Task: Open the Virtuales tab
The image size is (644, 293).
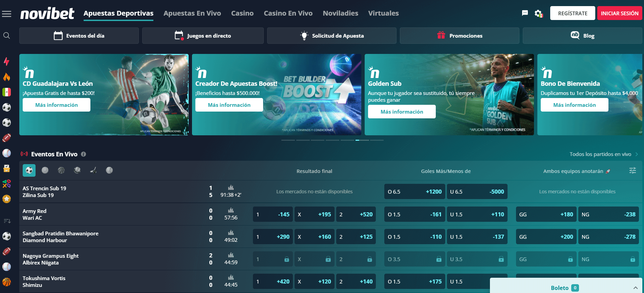Action: (x=383, y=13)
